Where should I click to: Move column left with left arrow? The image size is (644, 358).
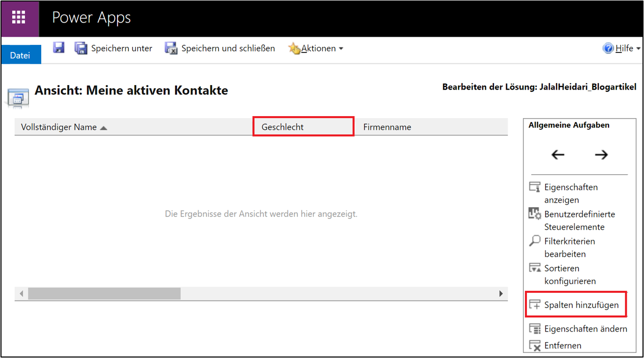(x=558, y=155)
